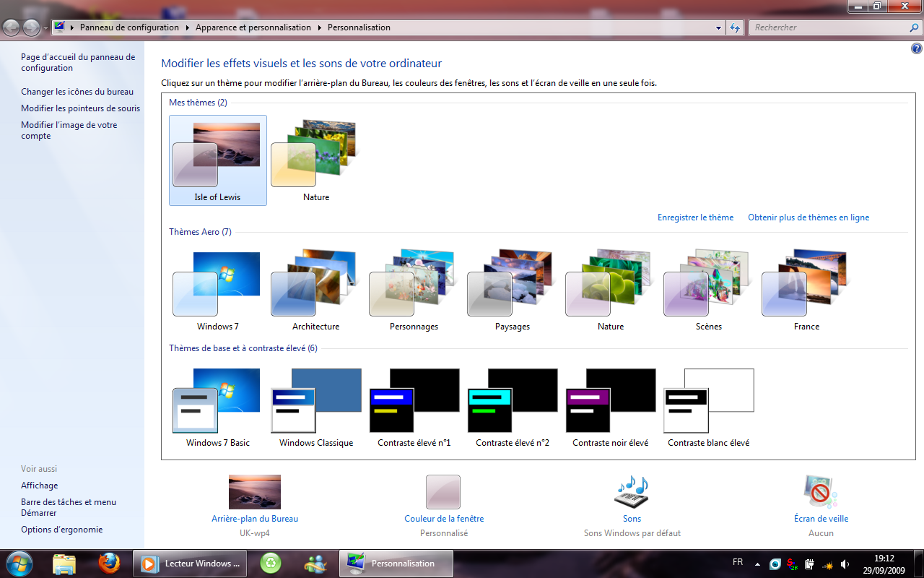This screenshot has width=924, height=578.
Task: Choose the Windows Classique theme
Action: [315, 407]
